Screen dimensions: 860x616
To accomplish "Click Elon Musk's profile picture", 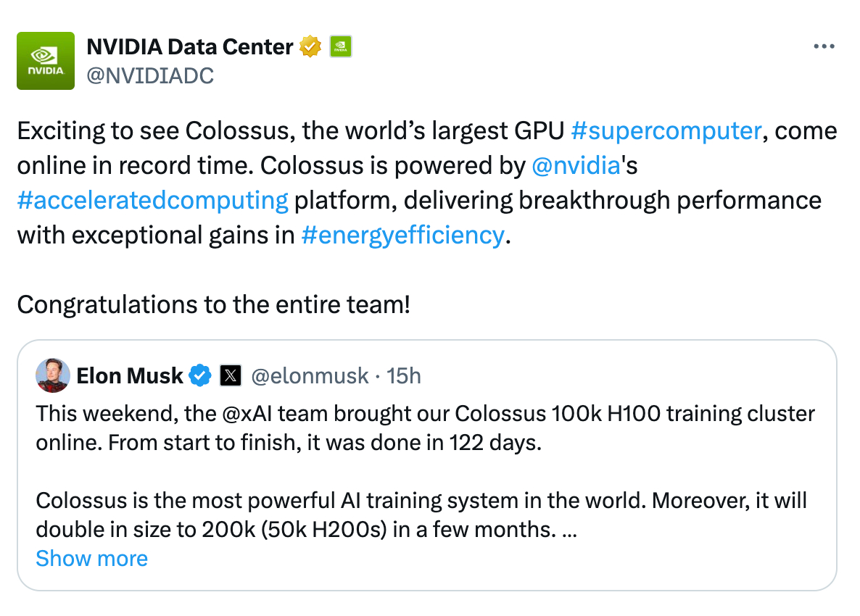I will pos(53,375).
